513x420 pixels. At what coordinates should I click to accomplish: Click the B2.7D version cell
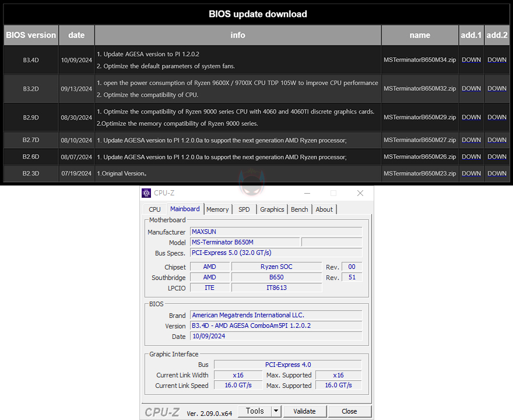click(31, 140)
